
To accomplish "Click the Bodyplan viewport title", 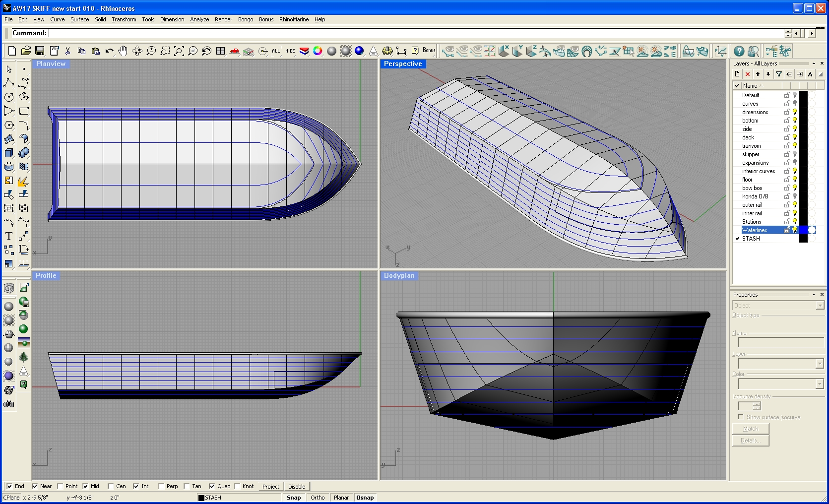I will pyautogui.click(x=399, y=275).
